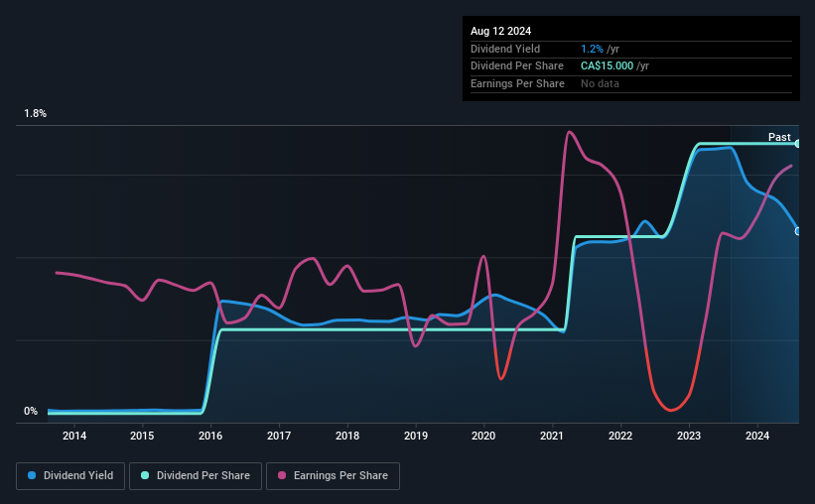815x504 pixels.
Task: Click the 1.8% y-axis label
Action: [x=36, y=113]
